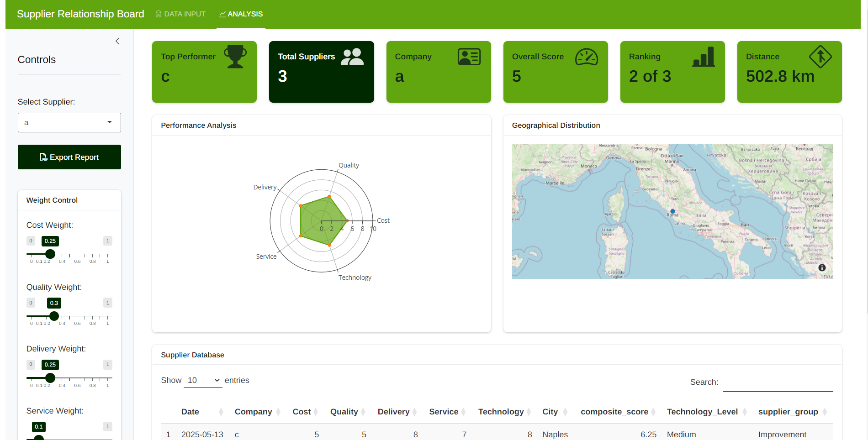
Task: Sort table by Technology column arrows
Action: coord(529,412)
